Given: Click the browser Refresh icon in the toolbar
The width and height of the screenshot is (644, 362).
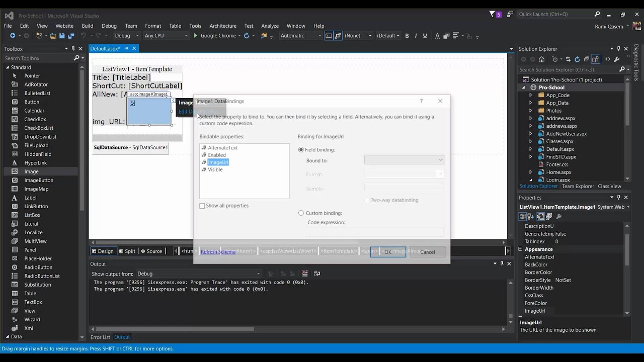Looking at the screenshot, I should point(246,36).
